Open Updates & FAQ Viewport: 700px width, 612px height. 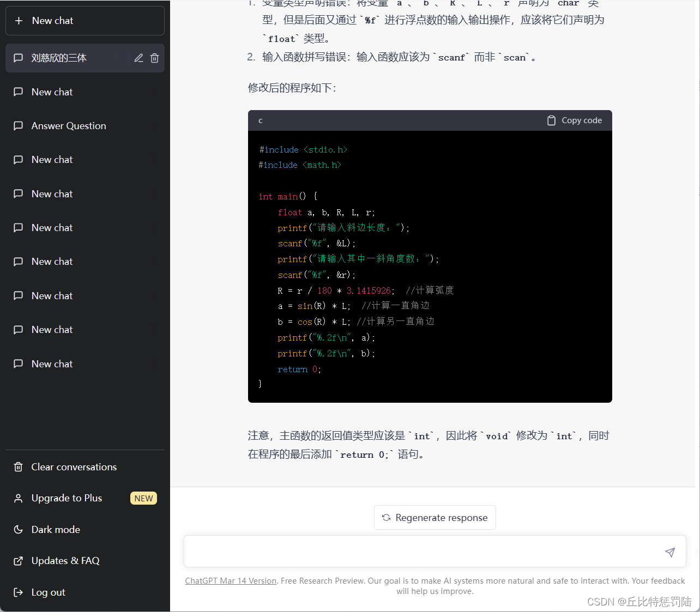[85, 561]
